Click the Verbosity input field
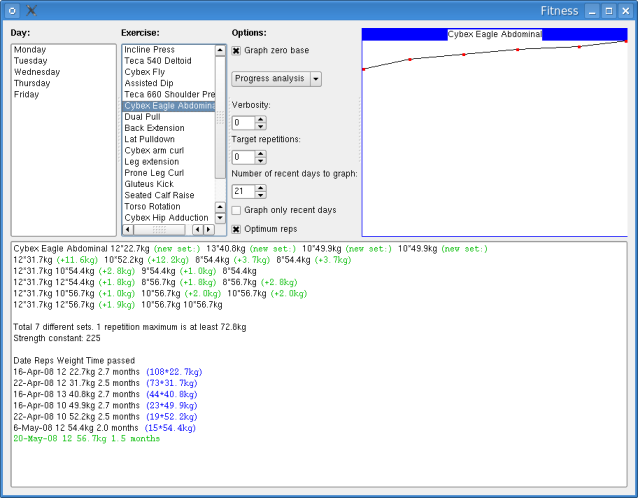The height and width of the screenshot is (498, 638). click(x=243, y=123)
